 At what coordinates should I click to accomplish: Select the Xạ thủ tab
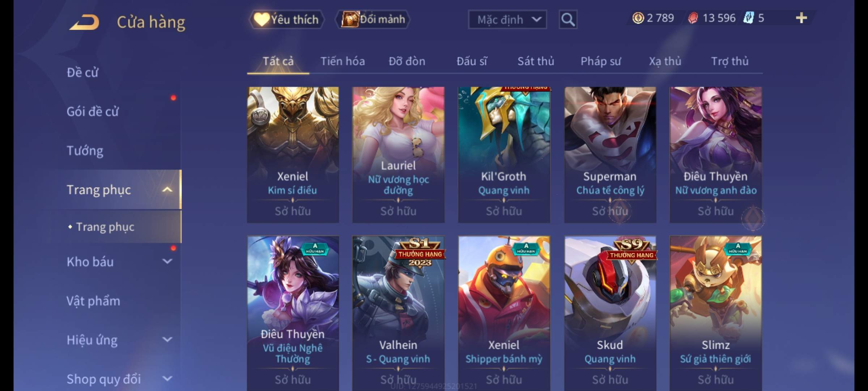[x=665, y=61]
